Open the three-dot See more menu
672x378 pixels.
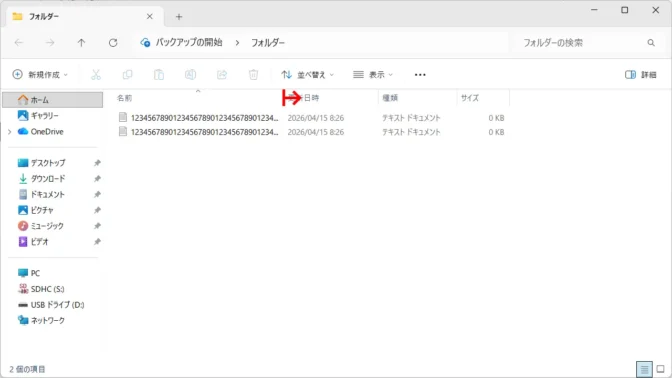pyautogui.click(x=420, y=75)
